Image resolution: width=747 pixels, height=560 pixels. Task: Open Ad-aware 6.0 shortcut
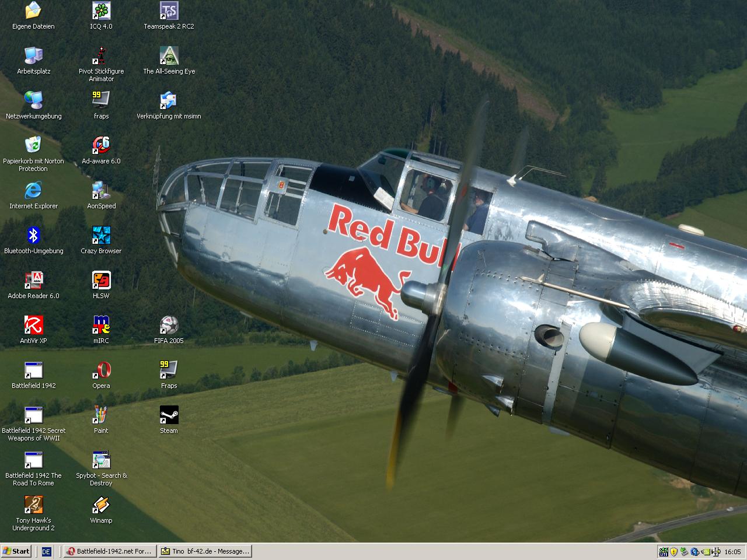tap(101, 150)
